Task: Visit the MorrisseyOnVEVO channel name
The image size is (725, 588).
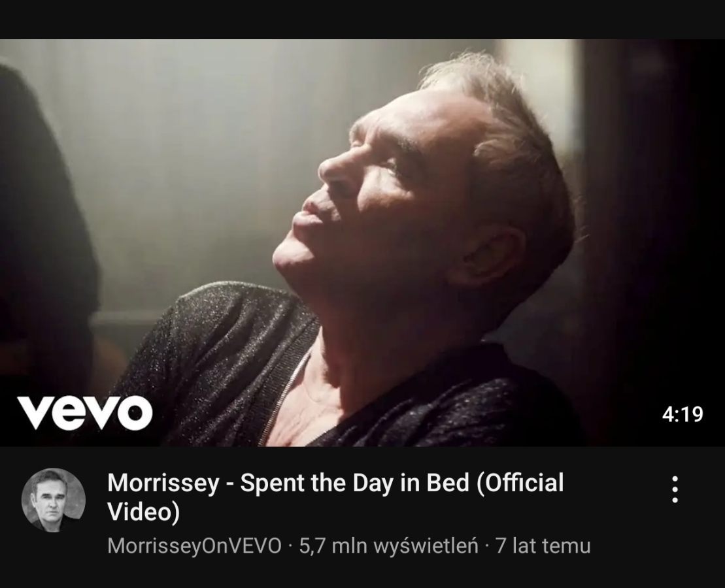Action: click(194, 546)
